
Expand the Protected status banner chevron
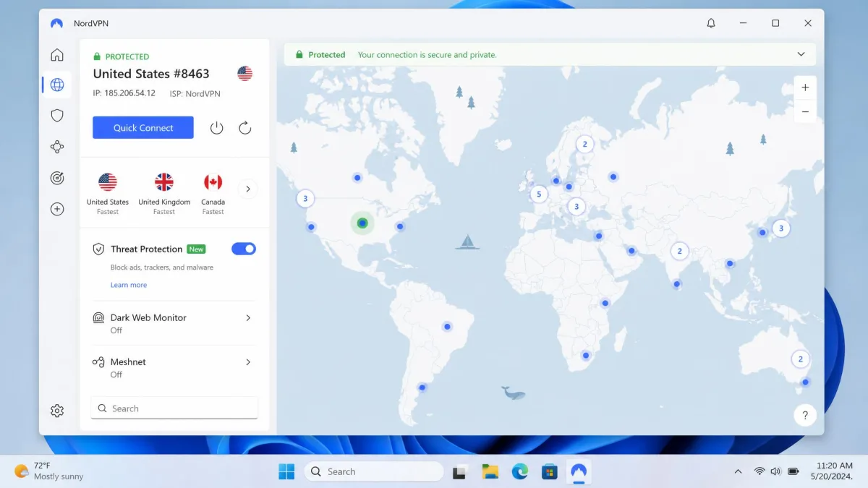click(801, 54)
